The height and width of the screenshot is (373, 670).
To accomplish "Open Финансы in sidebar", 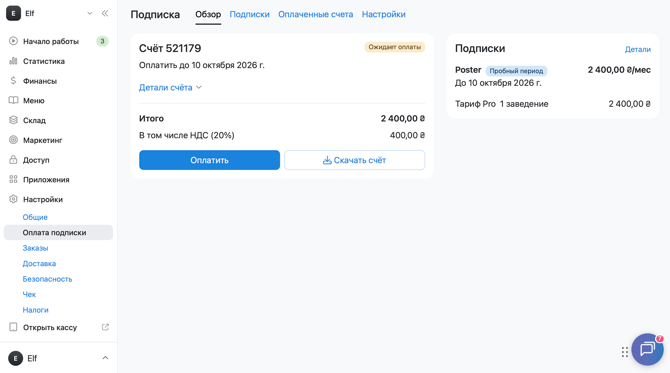I will click(40, 81).
